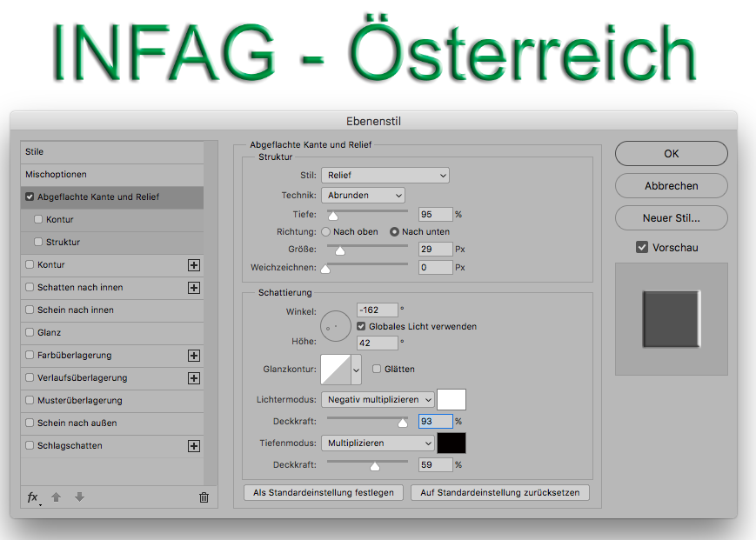The image size is (756, 540).
Task: Enable the indented Kontur sub-option checkbox
Action: 38,219
